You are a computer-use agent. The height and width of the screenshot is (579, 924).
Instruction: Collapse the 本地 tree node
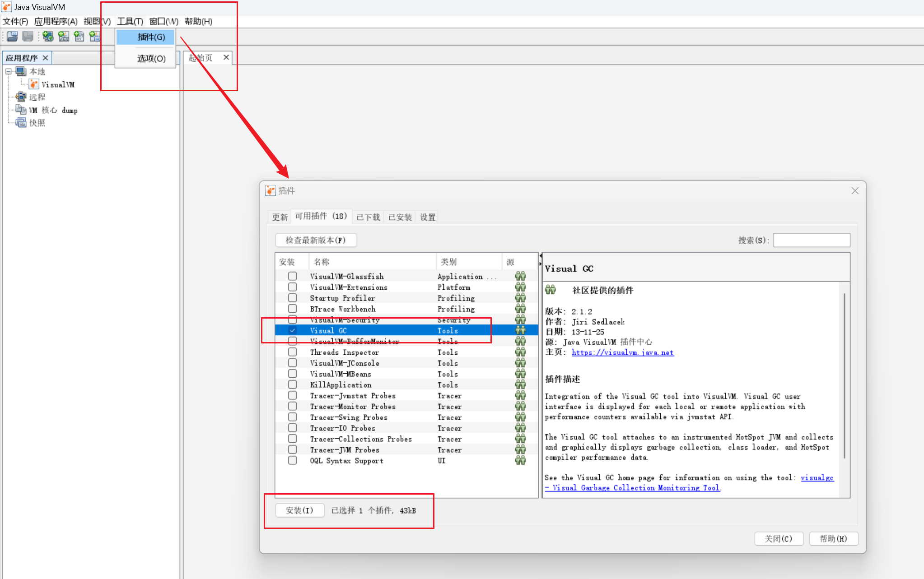(x=8, y=71)
